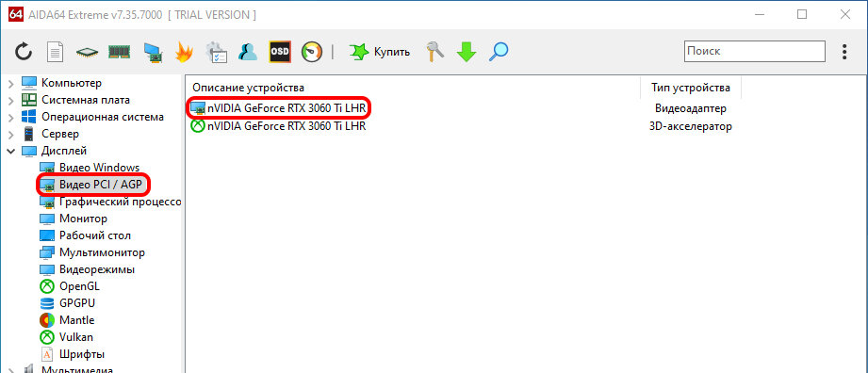Click the Vulkan Xbox-style icon
The width and height of the screenshot is (868, 373).
(x=47, y=337)
